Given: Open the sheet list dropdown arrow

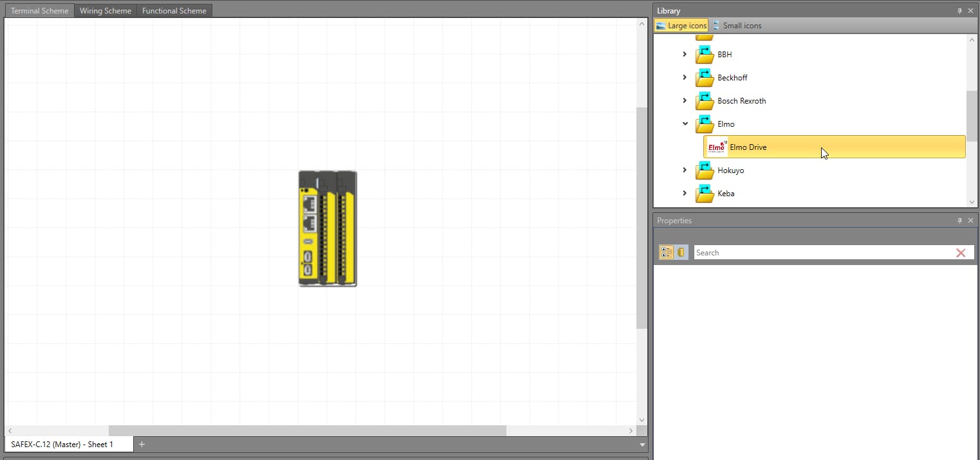Looking at the screenshot, I should (x=642, y=445).
